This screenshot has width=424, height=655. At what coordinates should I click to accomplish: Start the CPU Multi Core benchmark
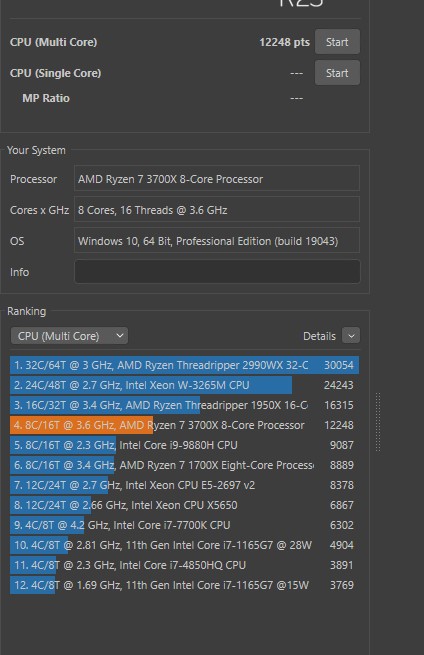click(337, 42)
